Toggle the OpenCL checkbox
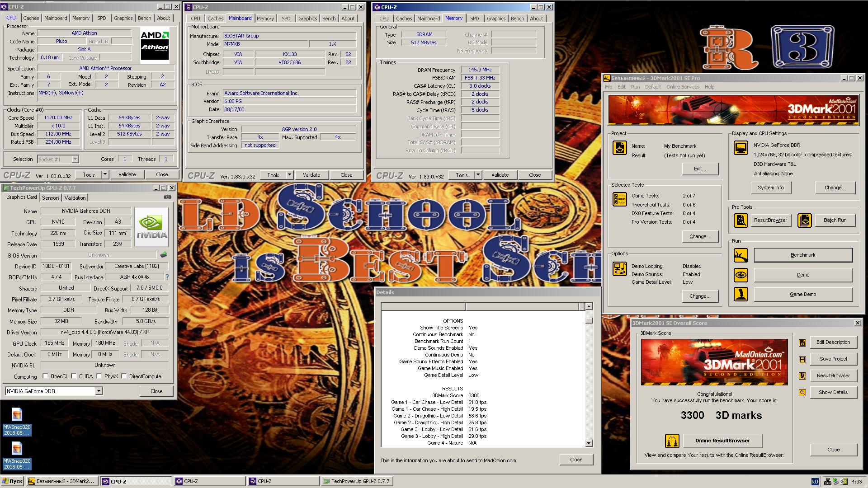Image resolution: width=868 pixels, height=488 pixels. click(45, 376)
